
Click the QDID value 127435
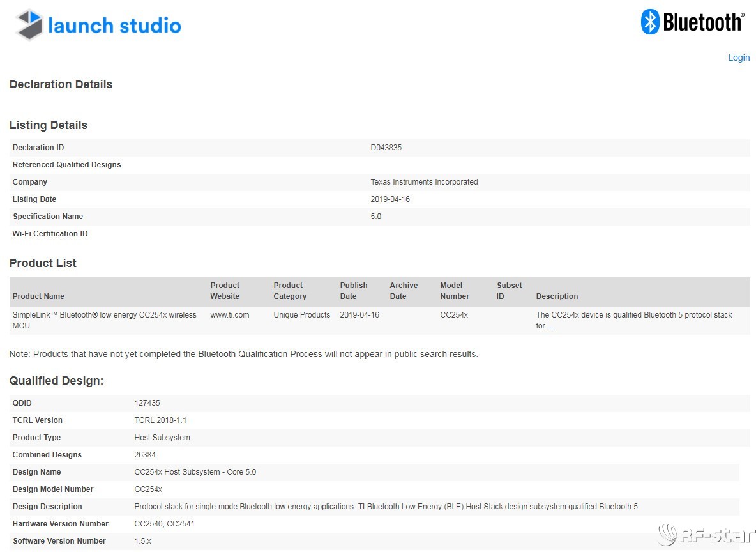tap(147, 403)
